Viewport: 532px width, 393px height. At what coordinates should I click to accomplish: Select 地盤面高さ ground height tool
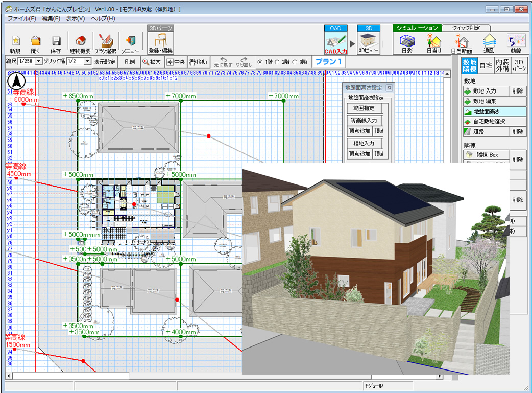pyautogui.click(x=495, y=111)
